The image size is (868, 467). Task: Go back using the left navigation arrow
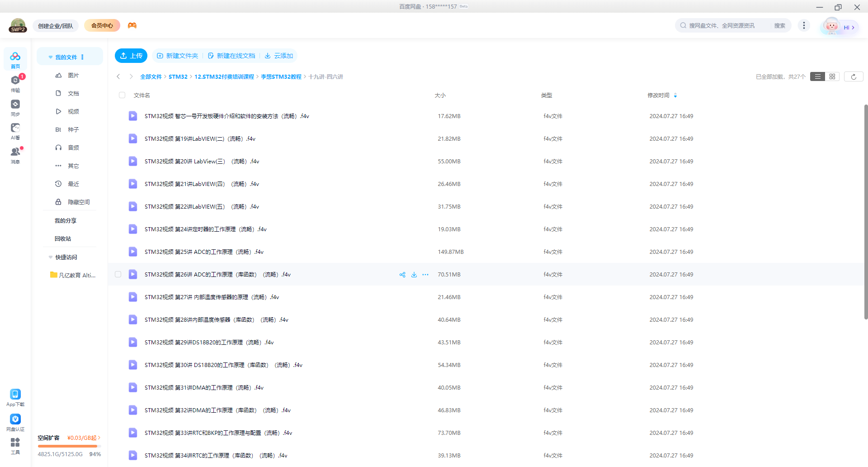click(118, 76)
